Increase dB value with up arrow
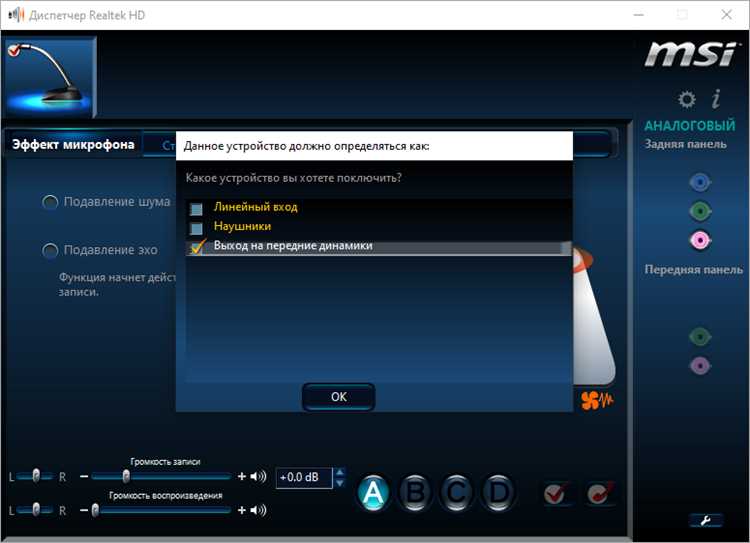The height and width of the screenshot is (543, 750). 340,473
